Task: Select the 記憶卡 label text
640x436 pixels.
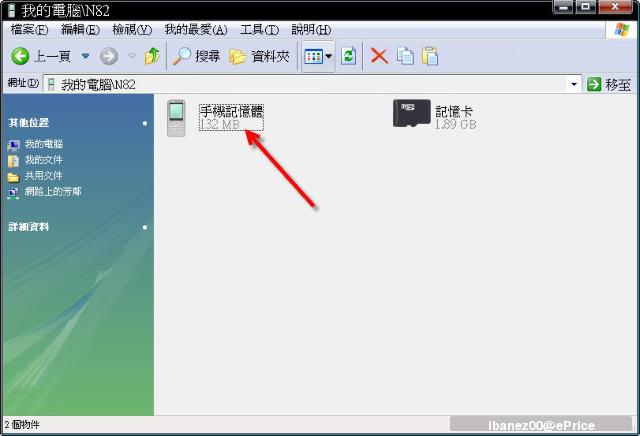Action: click(x=454, y=111)
